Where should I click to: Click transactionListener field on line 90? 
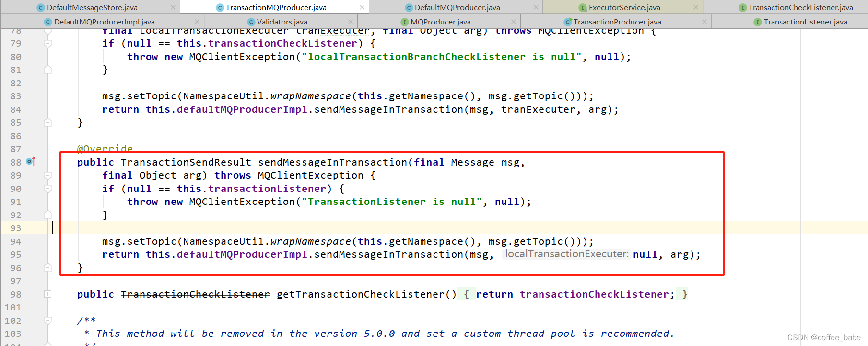point(267,189)
